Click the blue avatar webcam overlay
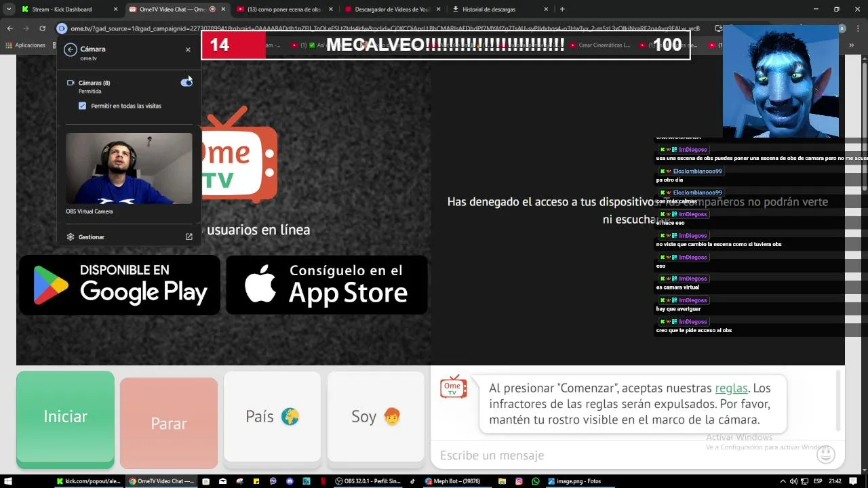 781,81
